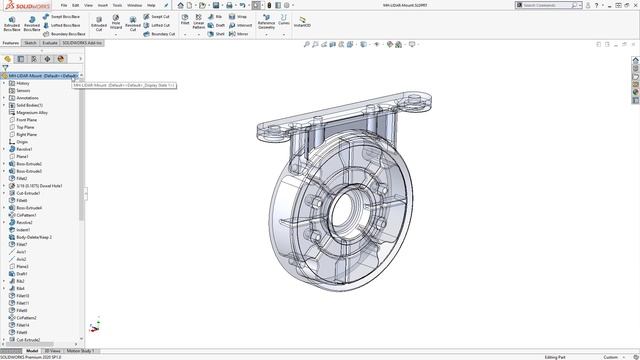Open the Fillet tool dropdown arrow
This screenshot has height=360, width=640.
coord(185,34)
